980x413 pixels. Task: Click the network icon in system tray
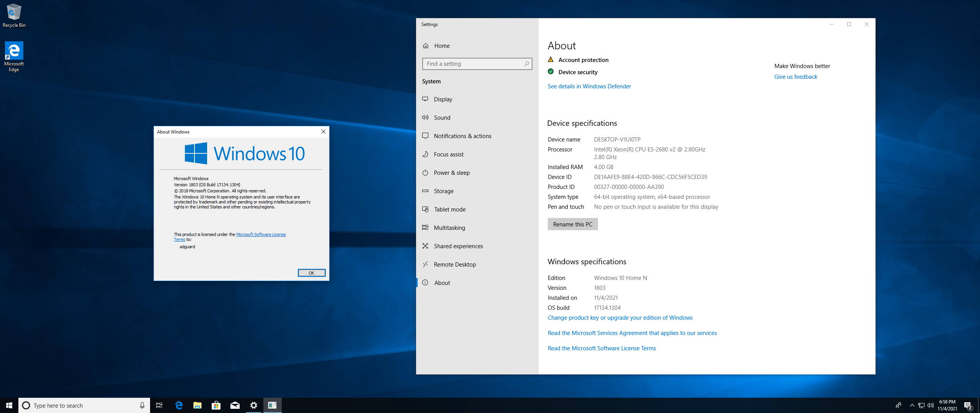pos(921,405)
